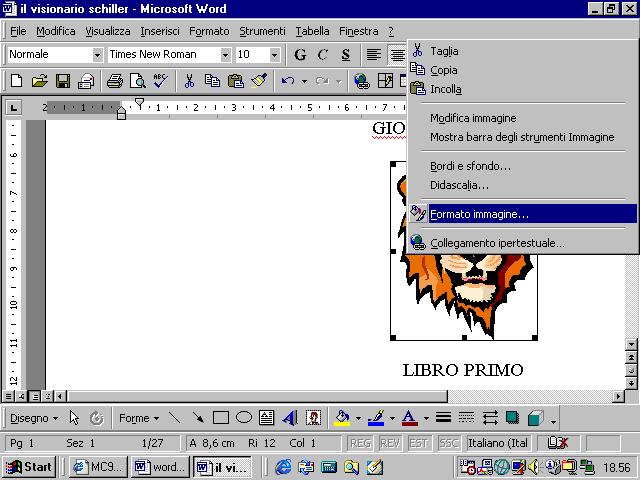Open the Arrow Style options

tap(490, 418)
